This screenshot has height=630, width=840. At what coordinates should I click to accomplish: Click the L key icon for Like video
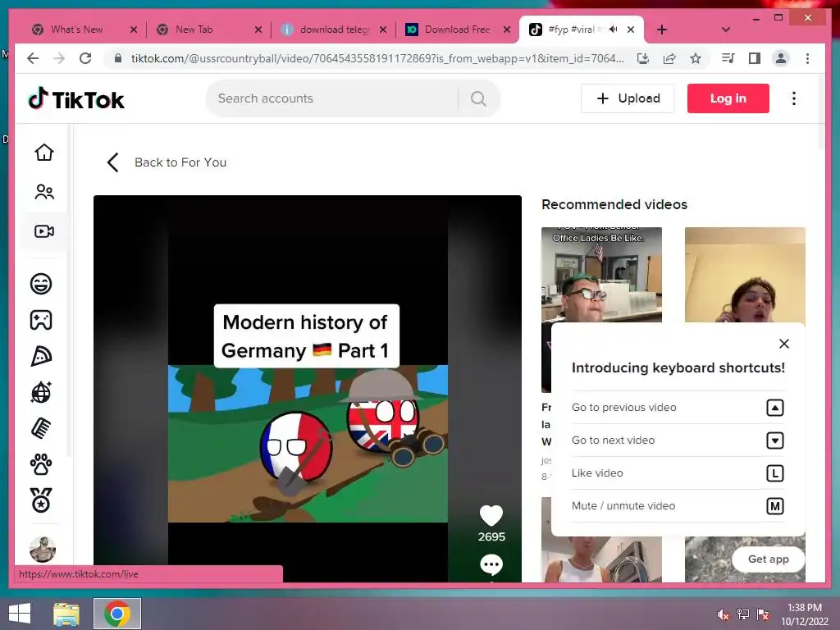[774, 473]
